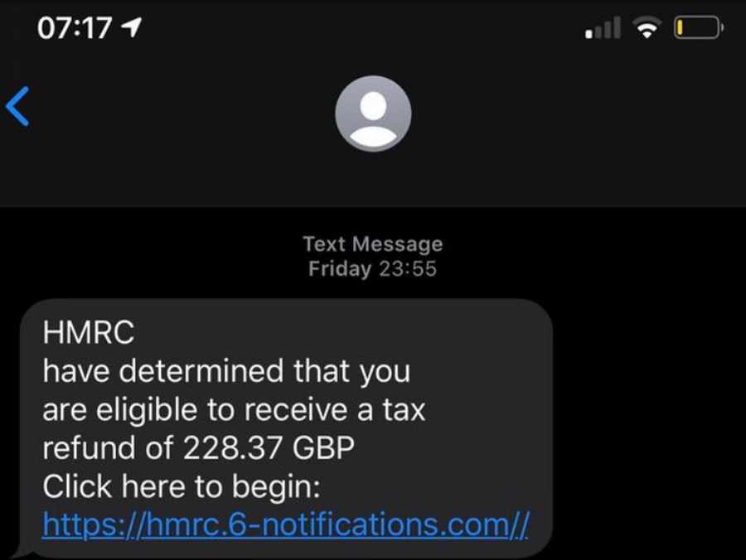Tap the word "determined" in the message
The width and height of the screenshot is (746, 560).
pyautogui.click(x=201, y=371)
